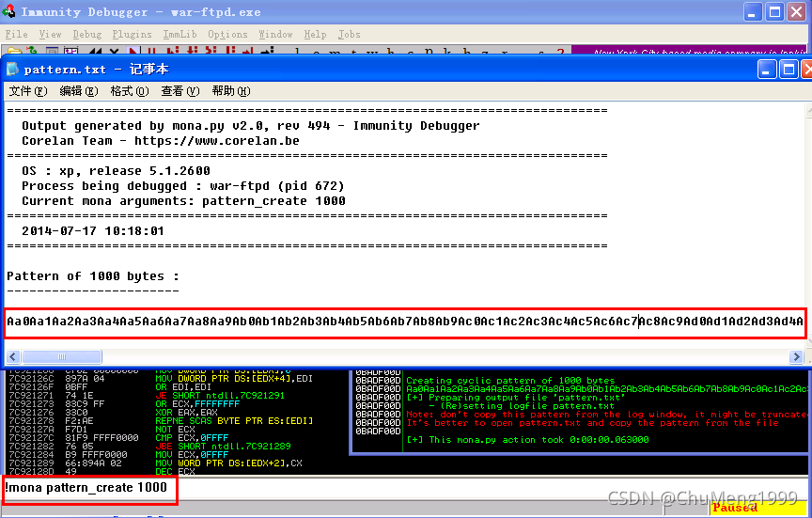The width and height of the screenshot is (812, 518).
Task: Minimize the pattern.txt Notepad window
Action: [x=767, y=69]
